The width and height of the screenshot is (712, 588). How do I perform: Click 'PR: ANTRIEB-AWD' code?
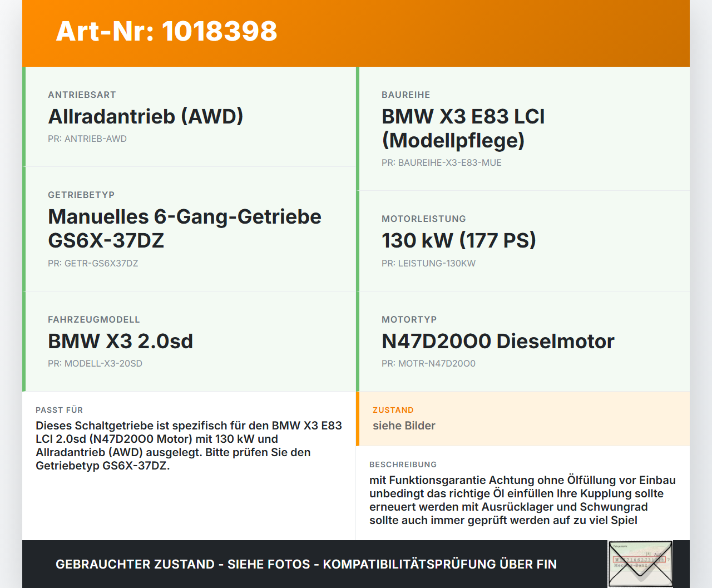(x=87, y=139)
